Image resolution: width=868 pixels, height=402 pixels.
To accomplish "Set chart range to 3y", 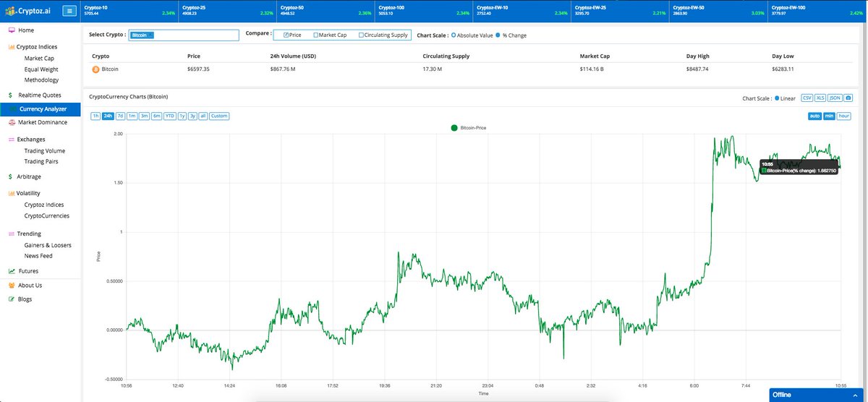I will (x=192, y=116).
